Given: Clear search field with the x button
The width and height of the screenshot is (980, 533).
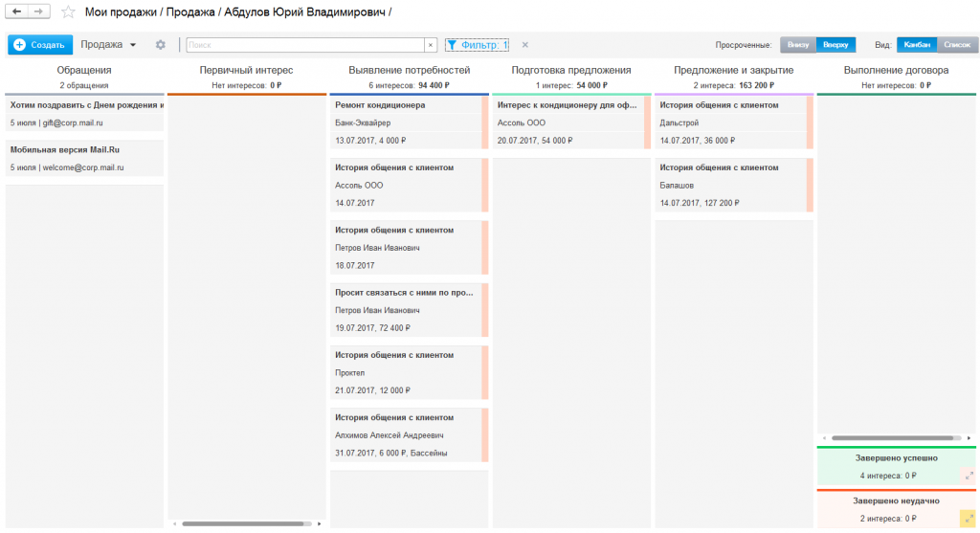Looking at the screenshot, I should (430, 45).
